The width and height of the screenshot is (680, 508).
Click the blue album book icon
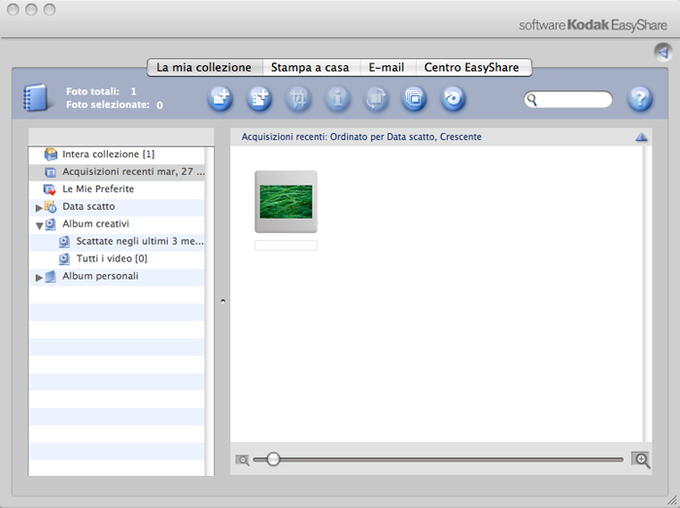[36, 98]
